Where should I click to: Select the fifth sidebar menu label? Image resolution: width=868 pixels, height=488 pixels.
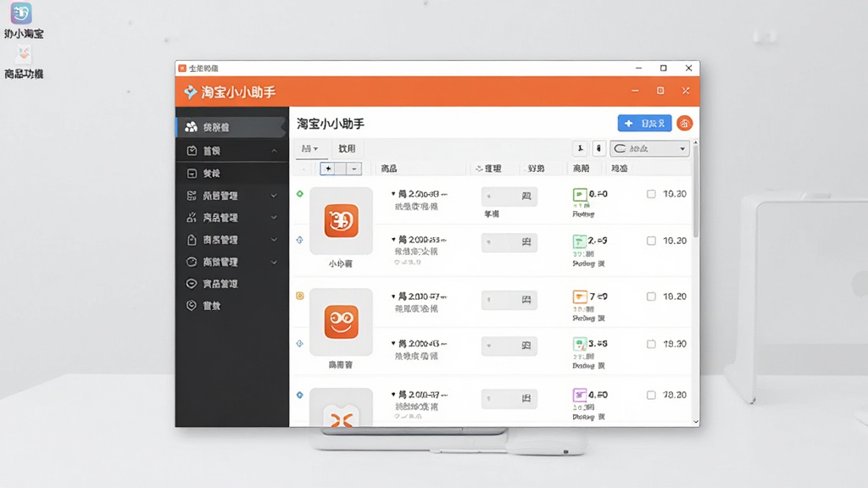point(220,218)
